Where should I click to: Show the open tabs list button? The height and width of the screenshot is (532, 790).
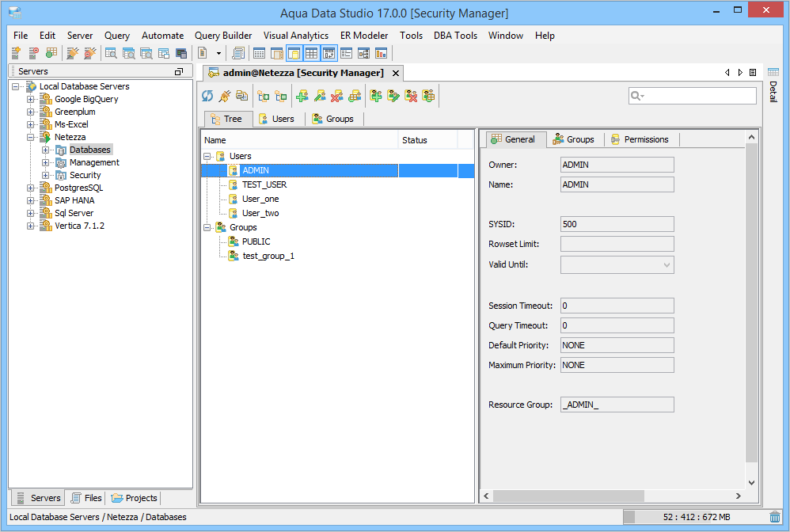pos(753,73)
